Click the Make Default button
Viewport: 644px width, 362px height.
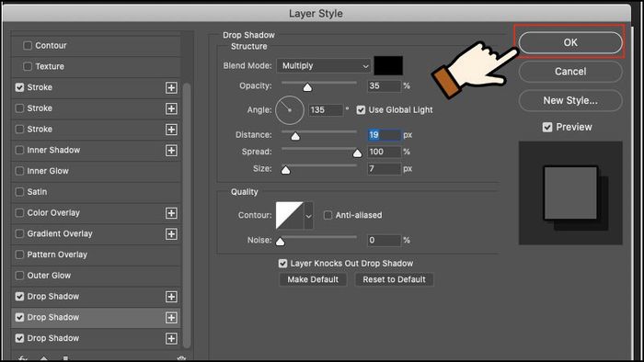point(313,279)
